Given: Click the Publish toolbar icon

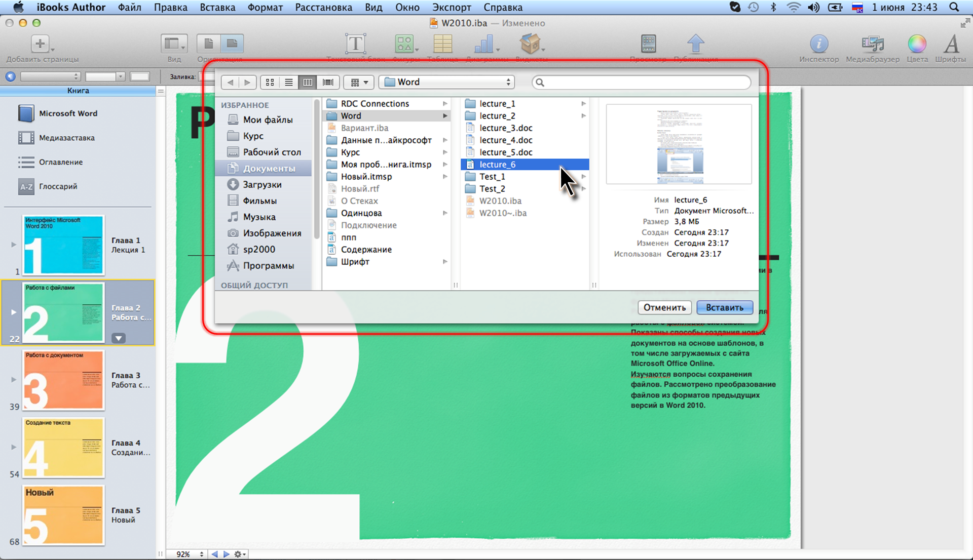Looking at the screenshot, I should pos(695,44).
